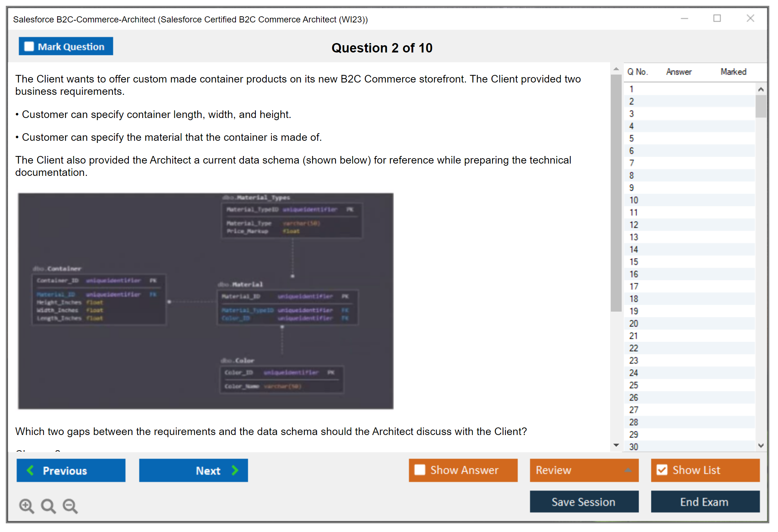Click the zoom out magnifier icon
Image resolution: width=778 pixels, height=532 pixels.
(70, 506)
